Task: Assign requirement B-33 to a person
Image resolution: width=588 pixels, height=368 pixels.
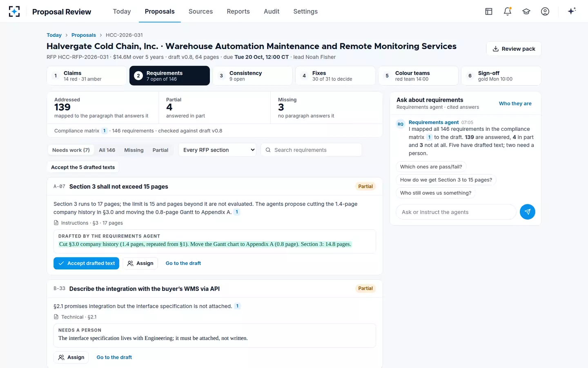Action: pos(71,357)
